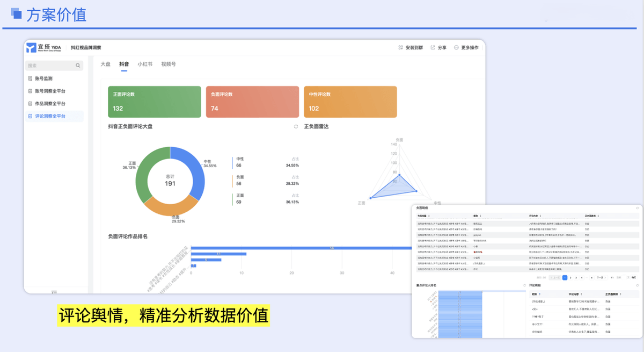Click refresh icon on 评论明细 panel
Screen dimensions: 644x352
(637, 285)
